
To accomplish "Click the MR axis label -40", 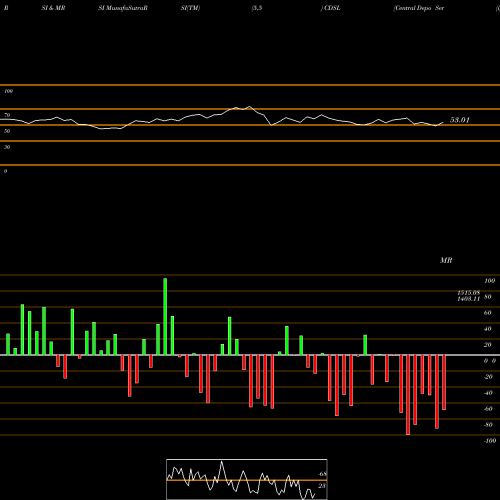I will [x=488, y=393].
